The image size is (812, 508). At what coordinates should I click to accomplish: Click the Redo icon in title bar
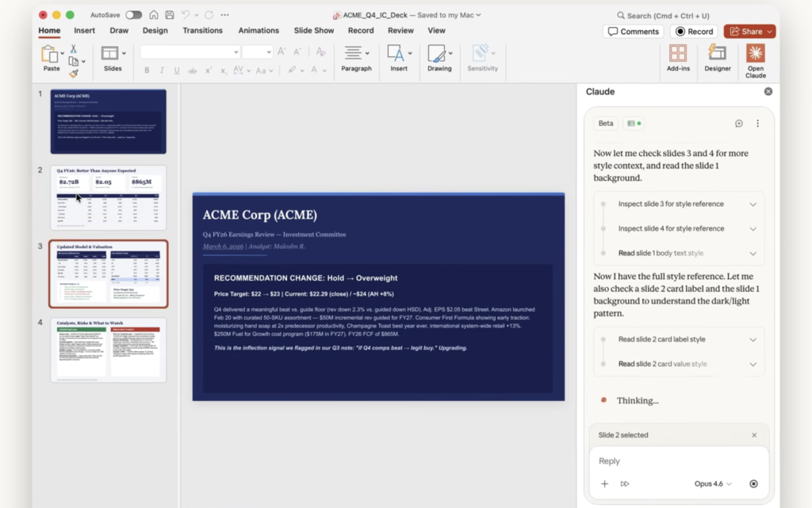(209, 15)
